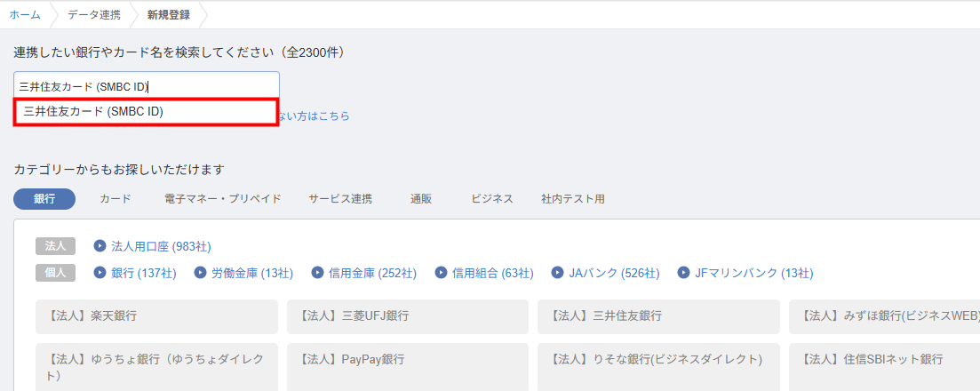Click the play icon beside JAバンク (526社)
This screenshot has width=980, height=391.
(558, 273)
